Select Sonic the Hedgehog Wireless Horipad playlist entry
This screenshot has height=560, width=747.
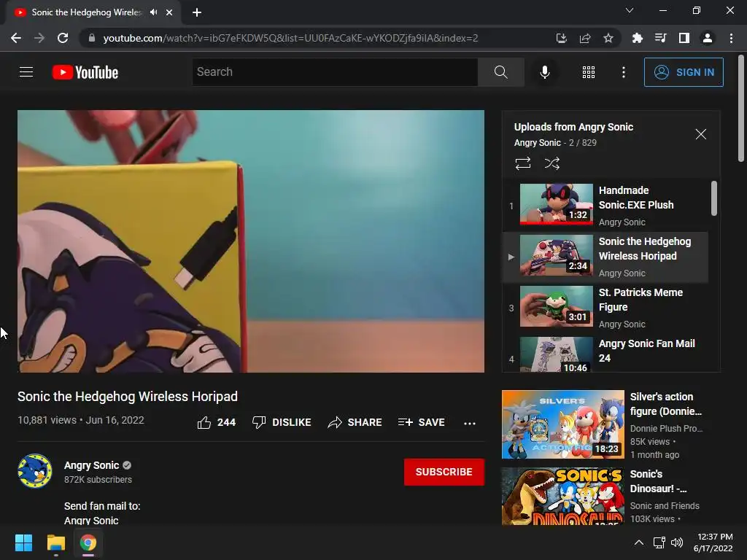pyautogui.click(x=605, y=257)
